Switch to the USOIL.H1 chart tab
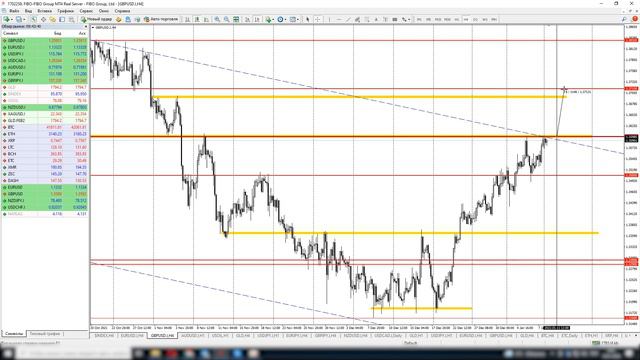This screenshot has width=640, height=360. 220,336
